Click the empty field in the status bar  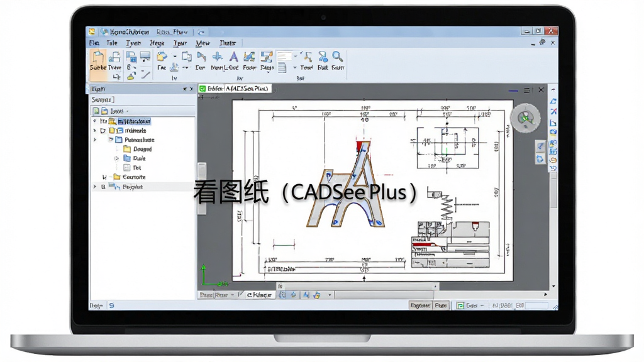(x=536, y=305)
